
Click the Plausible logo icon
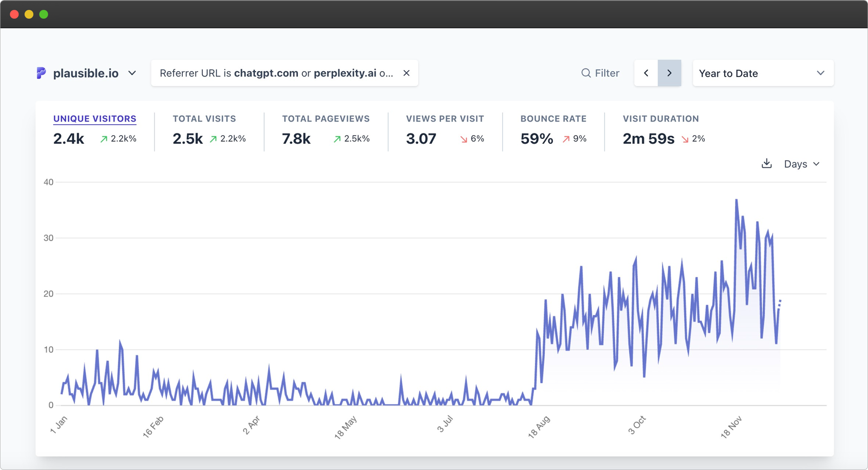[x=41, y=73]
